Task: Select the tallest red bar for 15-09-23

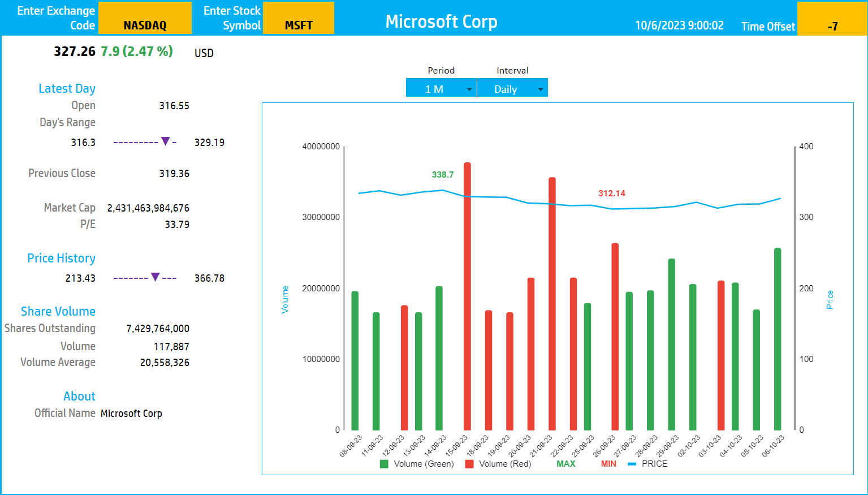Action: 467,296
